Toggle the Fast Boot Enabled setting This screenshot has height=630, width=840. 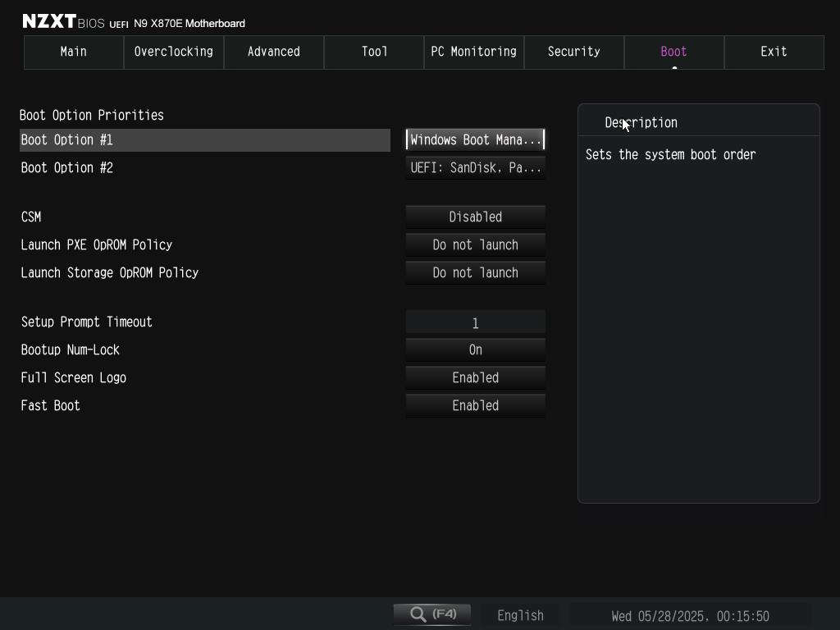point(475,405)
